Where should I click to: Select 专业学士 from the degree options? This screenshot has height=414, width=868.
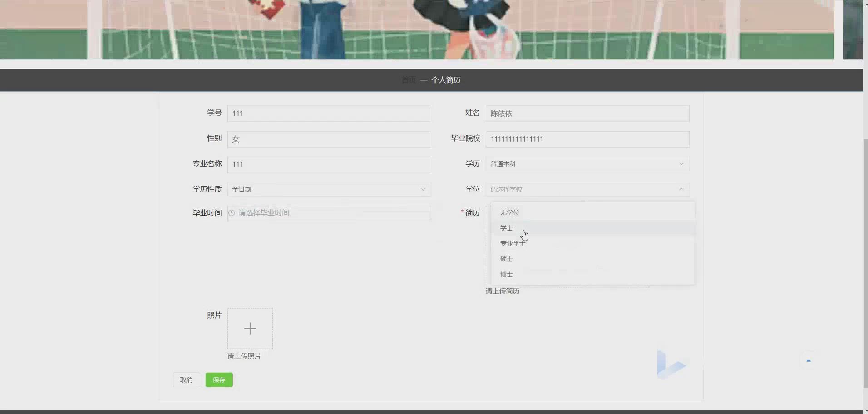[512, 243]
